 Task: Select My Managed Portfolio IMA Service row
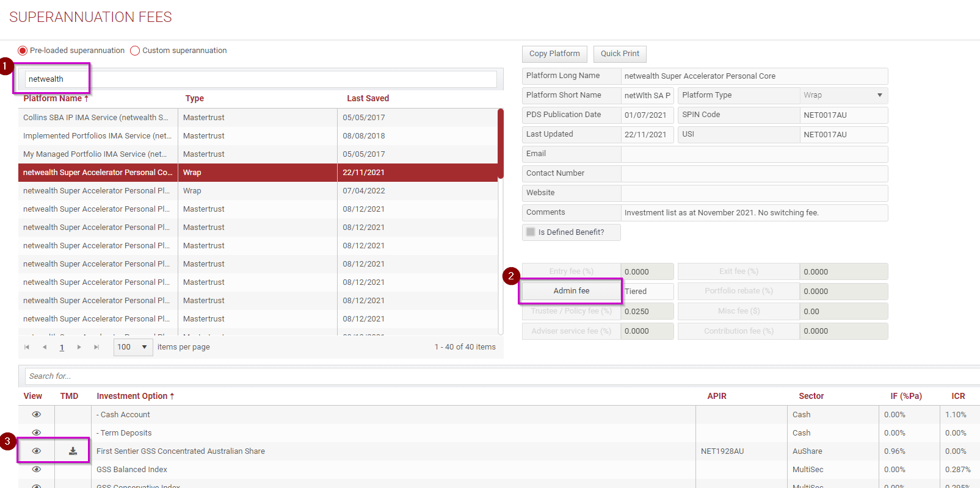point(258,154)
